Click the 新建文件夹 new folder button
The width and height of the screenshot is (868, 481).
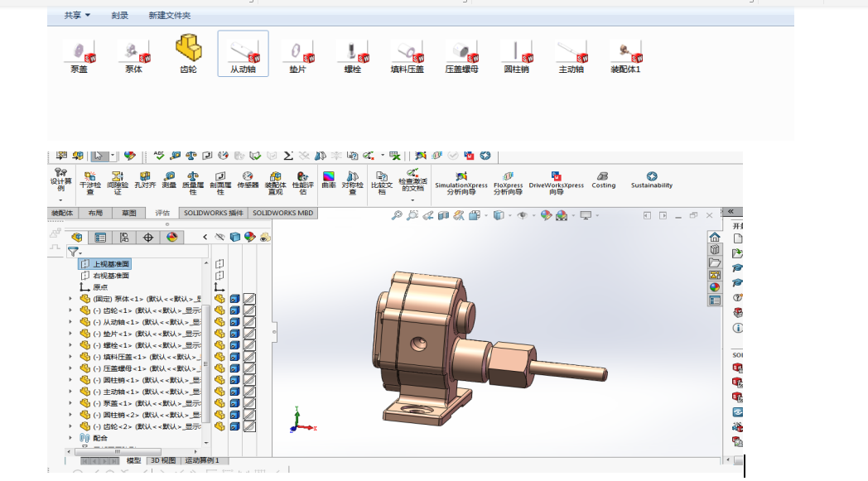point(169,16)
